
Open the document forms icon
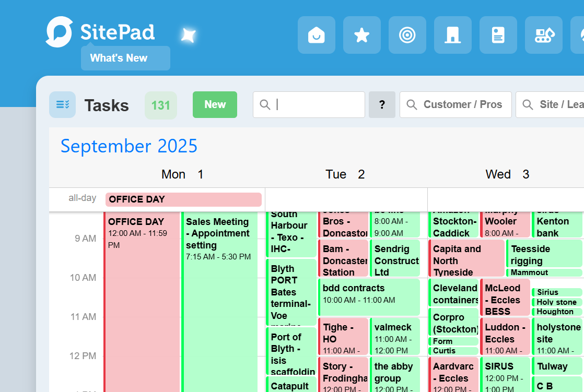[498, 35]
